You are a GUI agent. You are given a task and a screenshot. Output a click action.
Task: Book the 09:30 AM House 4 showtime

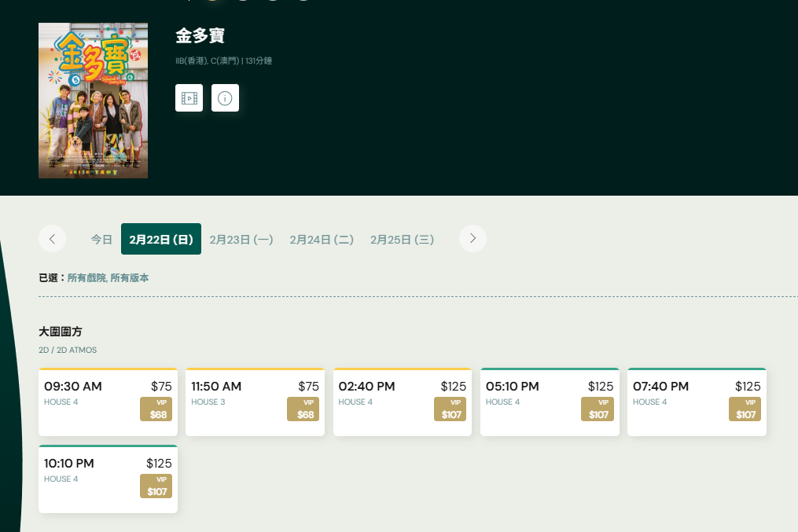coord(86,401)
